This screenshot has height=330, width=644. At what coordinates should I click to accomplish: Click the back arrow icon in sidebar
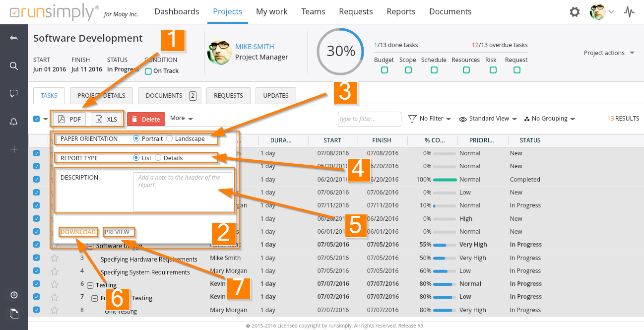pyautogui.click(x=14, y=38)
